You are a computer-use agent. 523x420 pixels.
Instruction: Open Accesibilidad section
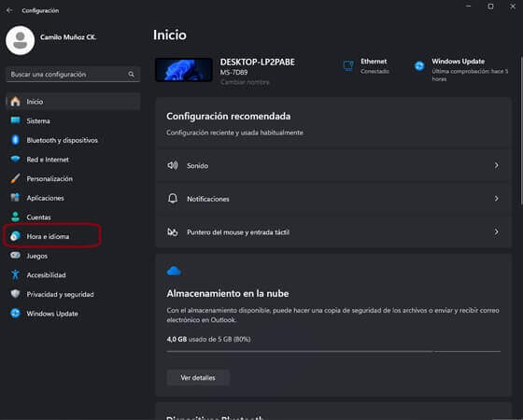73,275
